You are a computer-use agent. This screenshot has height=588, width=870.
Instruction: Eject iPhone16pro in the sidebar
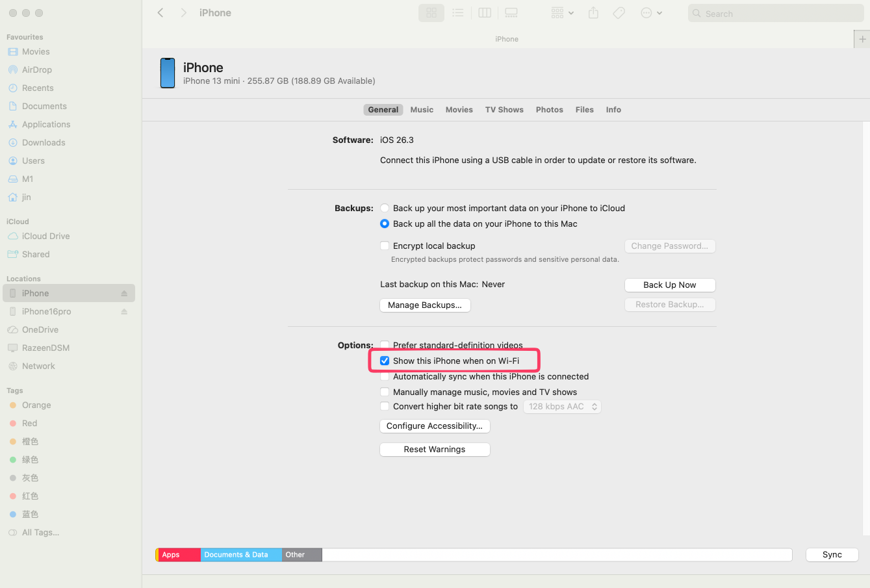point(124,312)
